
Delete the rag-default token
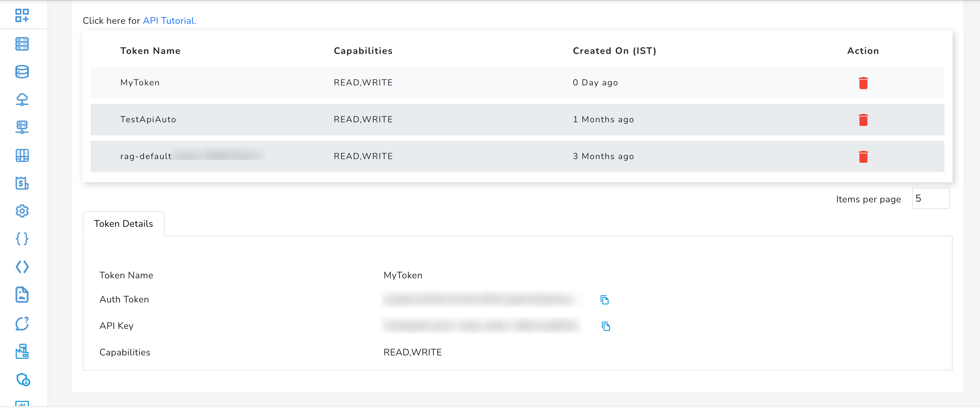point(863,156)
